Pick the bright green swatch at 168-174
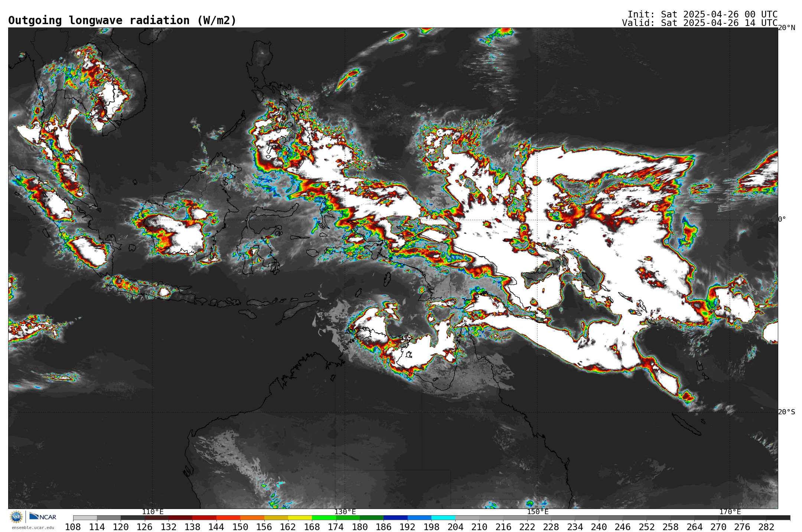 point(324,518)
